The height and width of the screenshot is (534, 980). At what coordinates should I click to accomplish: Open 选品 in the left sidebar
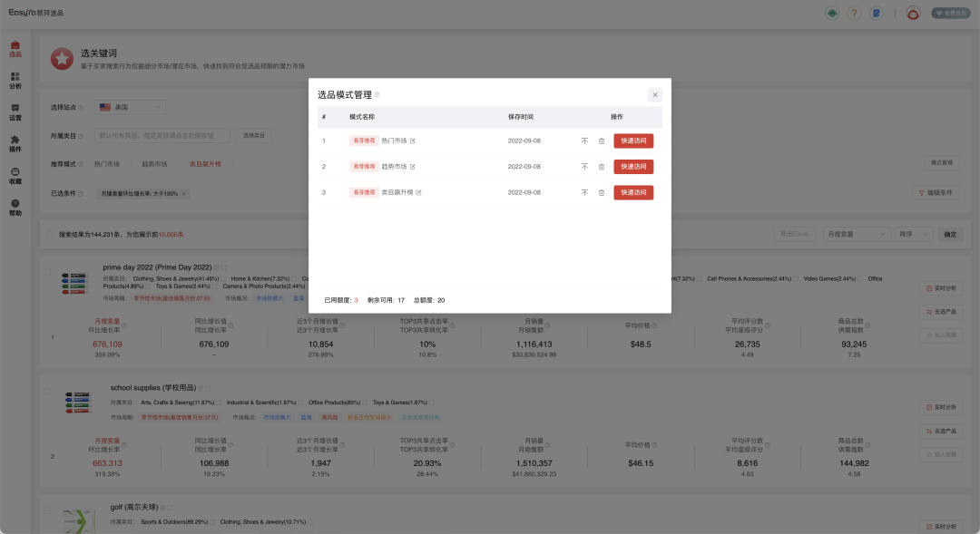pos(15,49)
